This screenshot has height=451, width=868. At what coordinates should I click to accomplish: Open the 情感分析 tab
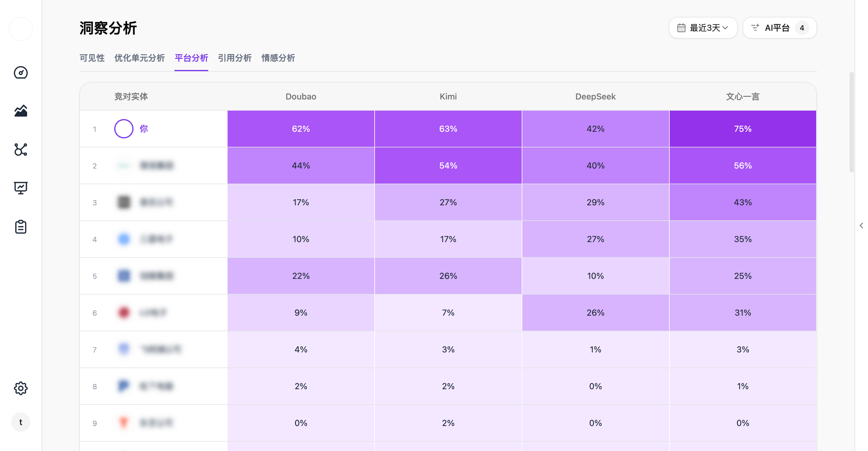[x=278, y=58]
